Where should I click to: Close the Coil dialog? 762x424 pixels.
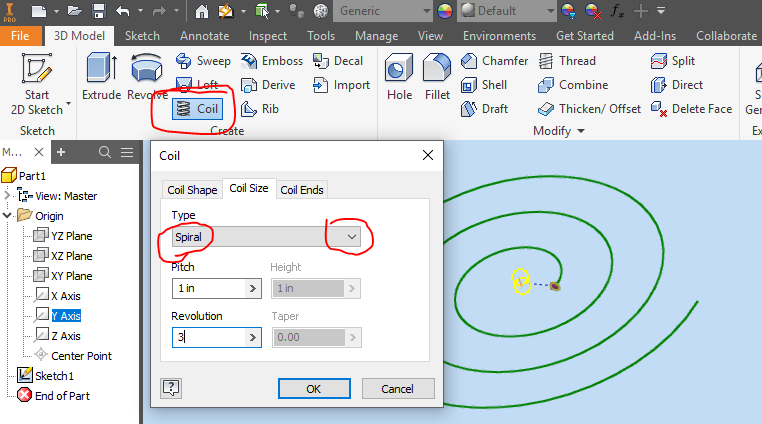coord(428,155)
